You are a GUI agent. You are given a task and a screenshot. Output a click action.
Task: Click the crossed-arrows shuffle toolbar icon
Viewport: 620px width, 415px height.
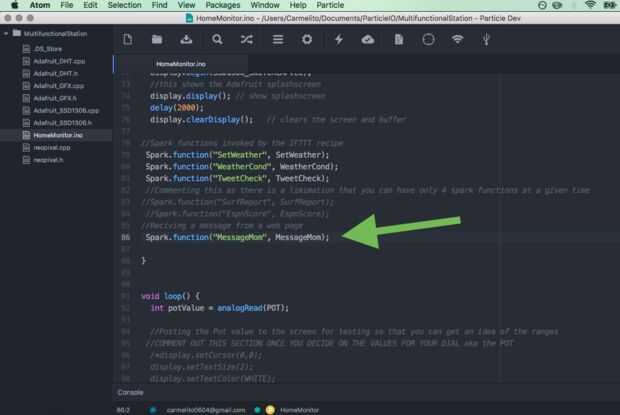[247, 39]
